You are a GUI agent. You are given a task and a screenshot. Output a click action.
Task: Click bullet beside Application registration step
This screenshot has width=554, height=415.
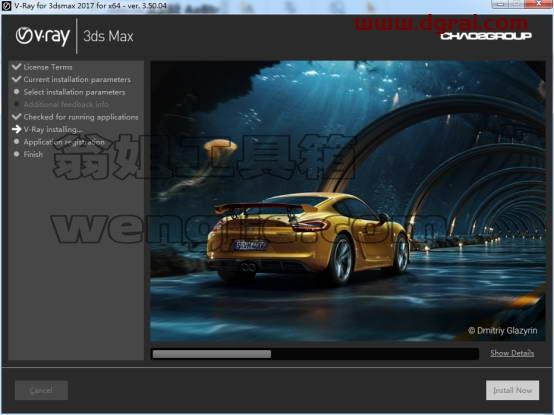coord(16,142)
